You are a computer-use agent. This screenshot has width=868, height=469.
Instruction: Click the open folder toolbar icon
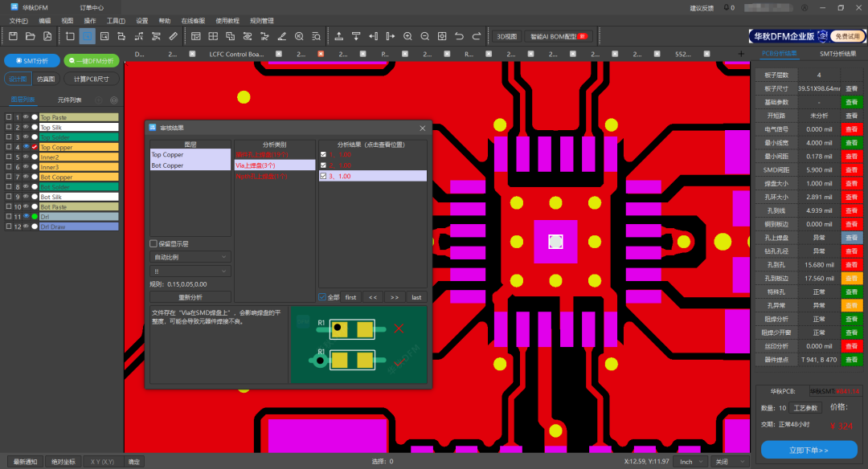30,36
